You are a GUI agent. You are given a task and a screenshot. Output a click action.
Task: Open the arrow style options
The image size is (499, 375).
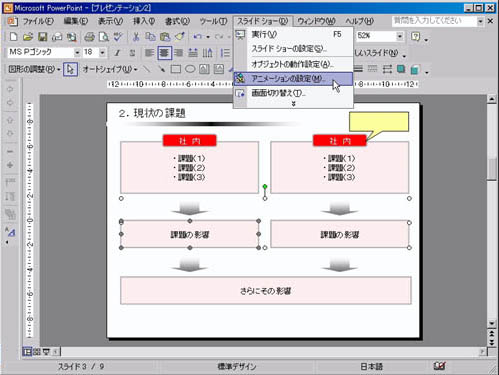[387, 69]
